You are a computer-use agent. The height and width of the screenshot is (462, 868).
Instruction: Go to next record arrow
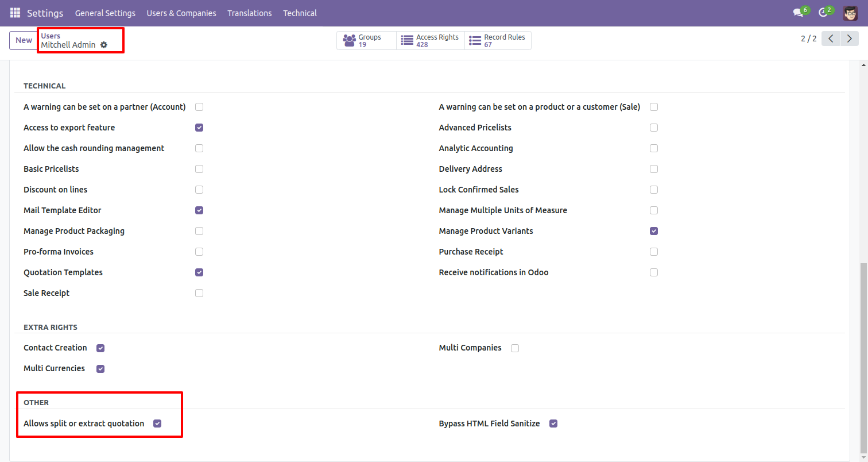click(x=850, y=38)
